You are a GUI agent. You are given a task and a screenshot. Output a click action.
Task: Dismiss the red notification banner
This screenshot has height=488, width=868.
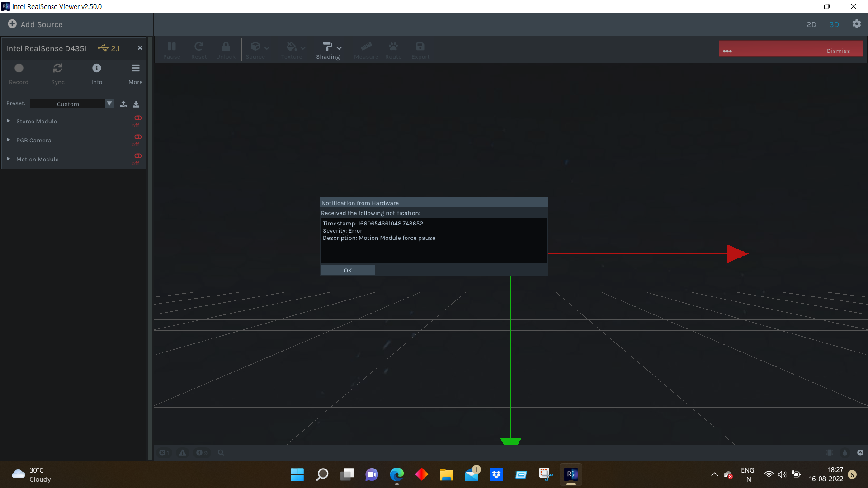838,50
